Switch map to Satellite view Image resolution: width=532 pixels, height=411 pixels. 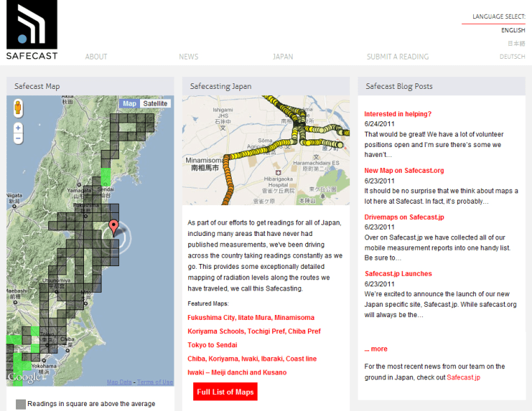[x=155, y=104]
